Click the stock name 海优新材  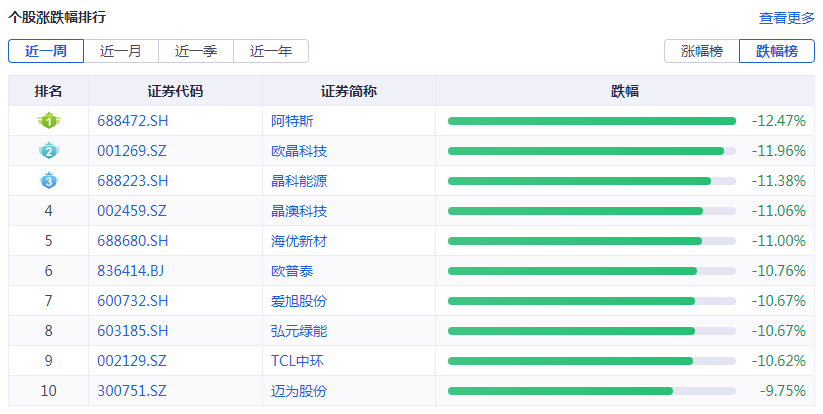(x=299, y=241)
